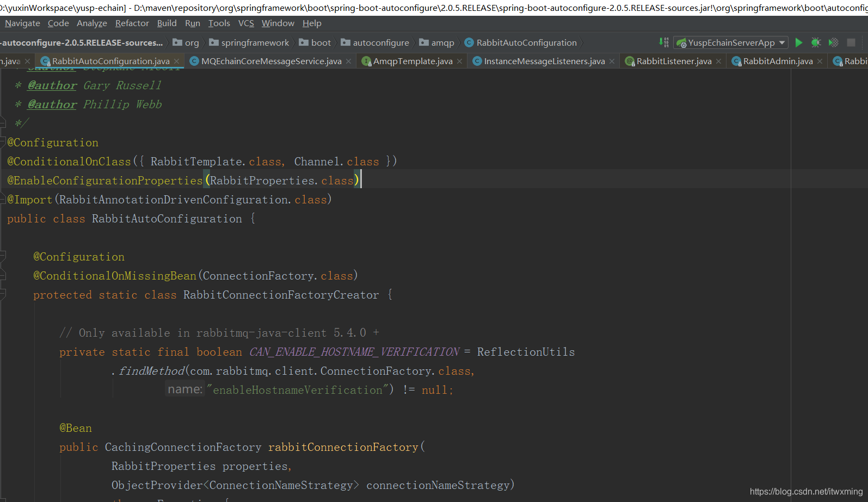Click the ReflectionUtils reference
Screen dimensions: 868x502
[526, 352]
